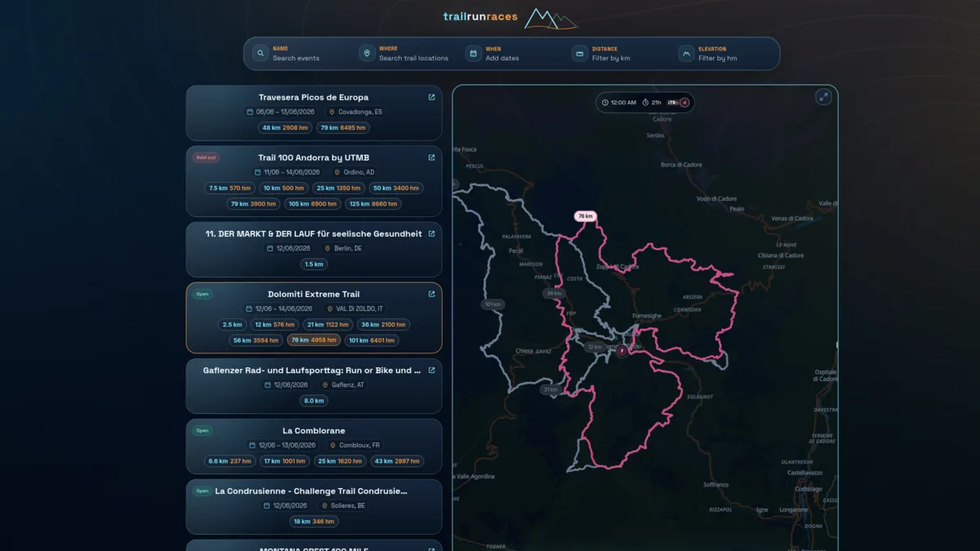The image size is (980, 551).
Task: Select Gaflenzer 8.0 km distance chip
Action: (x=314, y=400)
